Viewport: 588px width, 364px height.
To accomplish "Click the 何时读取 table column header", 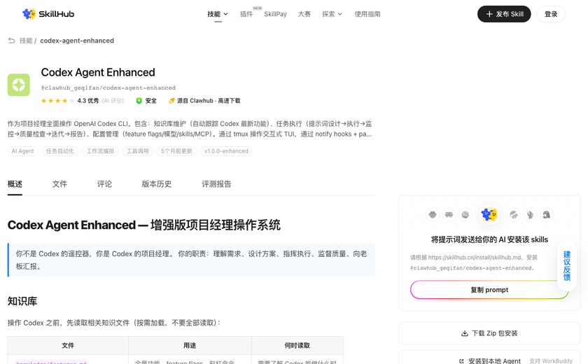I will (297, 345).
